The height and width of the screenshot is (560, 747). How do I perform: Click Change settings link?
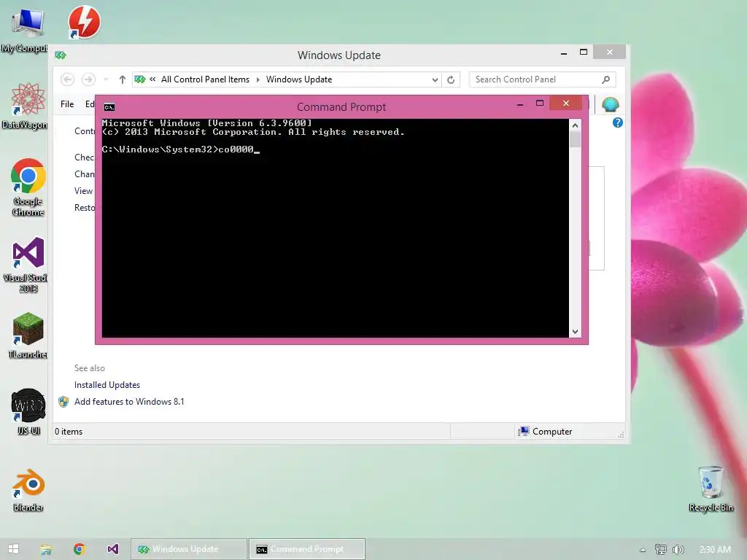(85, 174)
